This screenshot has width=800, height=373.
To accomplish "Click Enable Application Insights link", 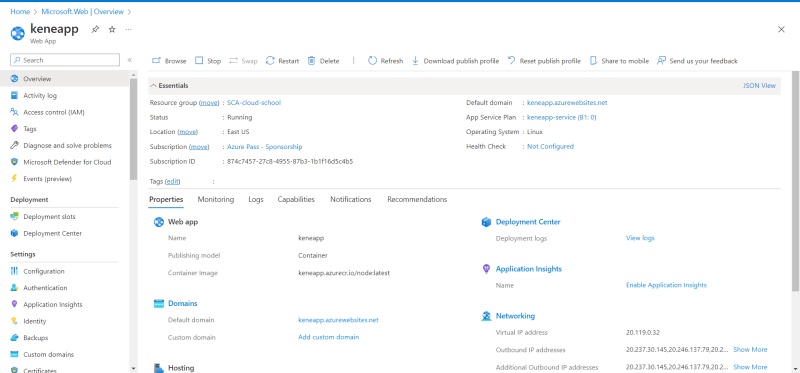I will coord(666,285).
